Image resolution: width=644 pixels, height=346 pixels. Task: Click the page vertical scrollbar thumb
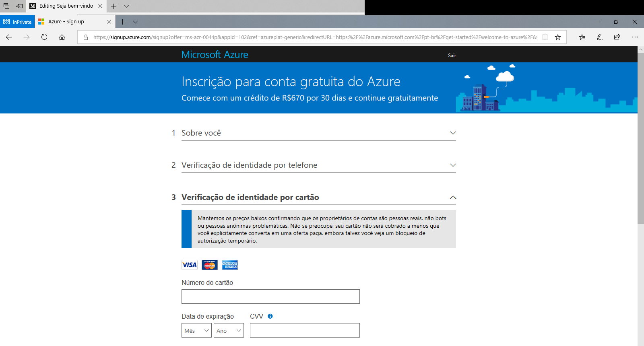[641, 138]
